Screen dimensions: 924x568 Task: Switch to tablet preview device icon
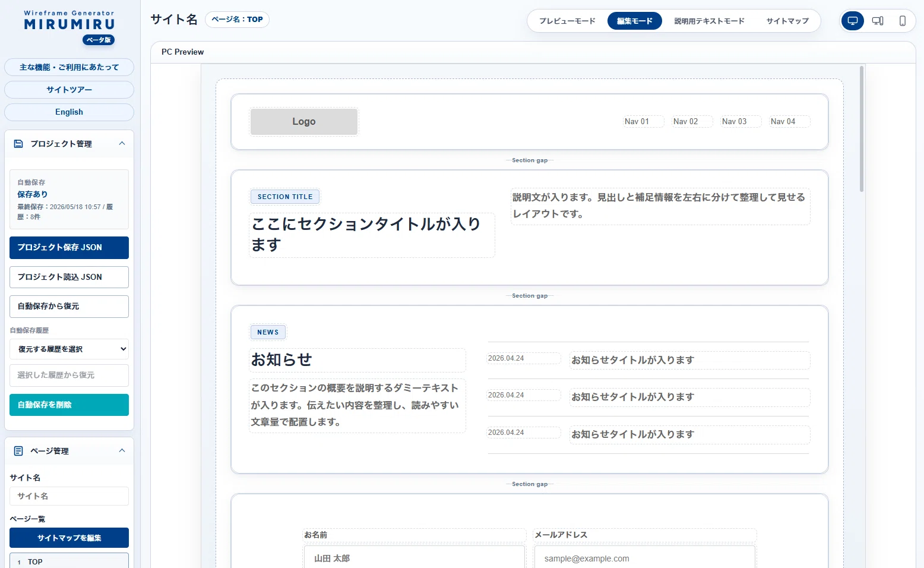click(x=878, y=21)
